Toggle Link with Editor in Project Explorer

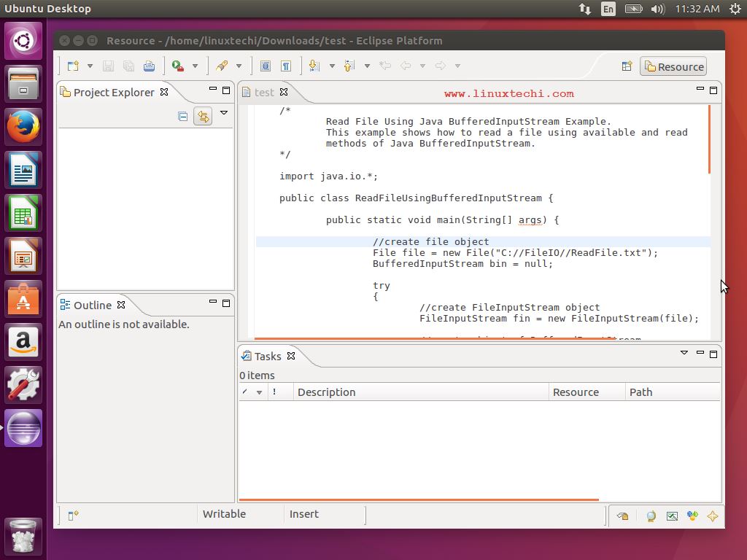coord(203,116)
